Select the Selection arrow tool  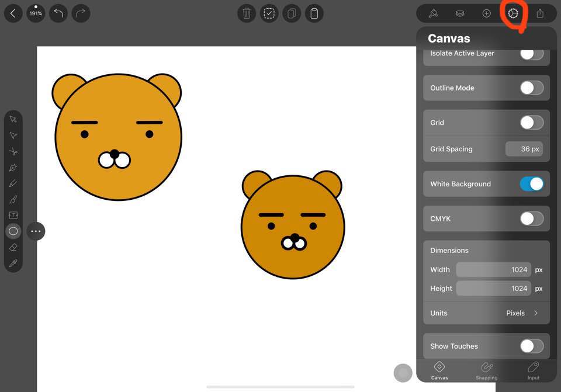coord(13,119)
